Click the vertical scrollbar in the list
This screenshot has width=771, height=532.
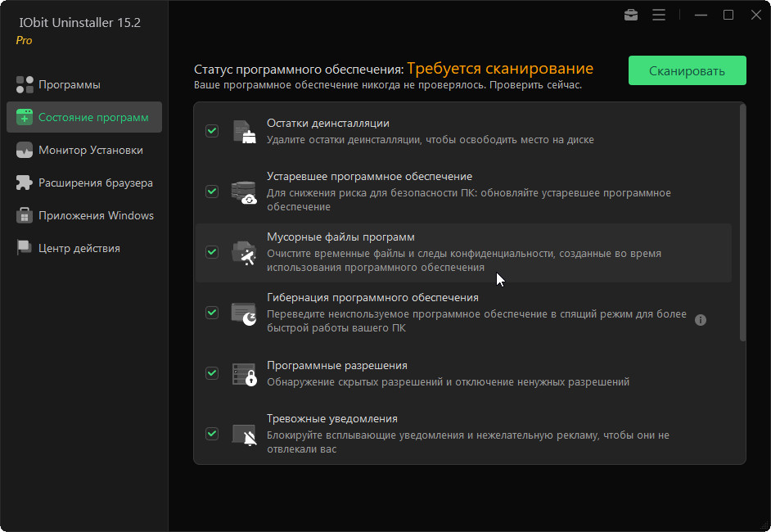pos(742,223)
